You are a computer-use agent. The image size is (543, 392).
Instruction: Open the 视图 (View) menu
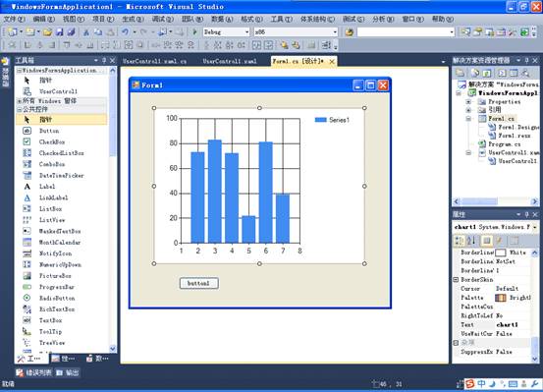[74, 19]
